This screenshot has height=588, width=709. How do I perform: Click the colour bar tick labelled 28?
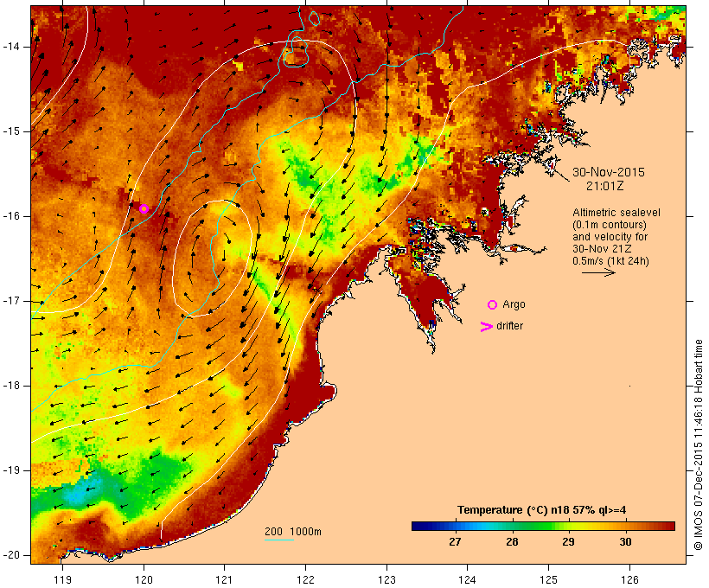pyautogui.click(x=512, y=542)
